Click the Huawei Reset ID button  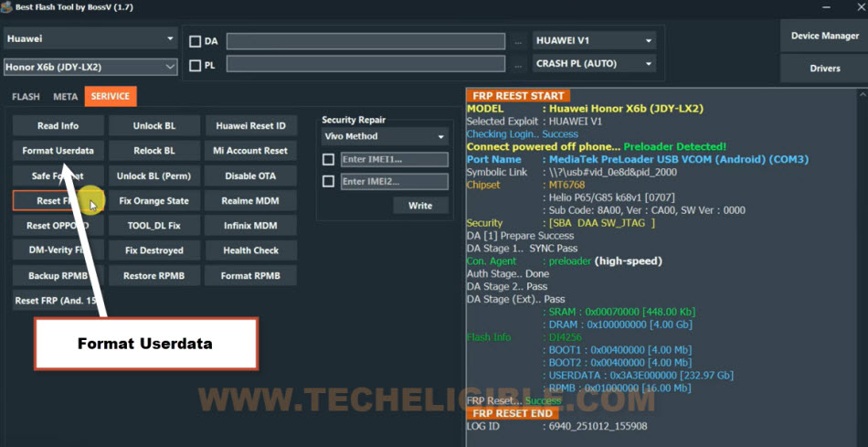pyautogui.click(x=250, y=126)
